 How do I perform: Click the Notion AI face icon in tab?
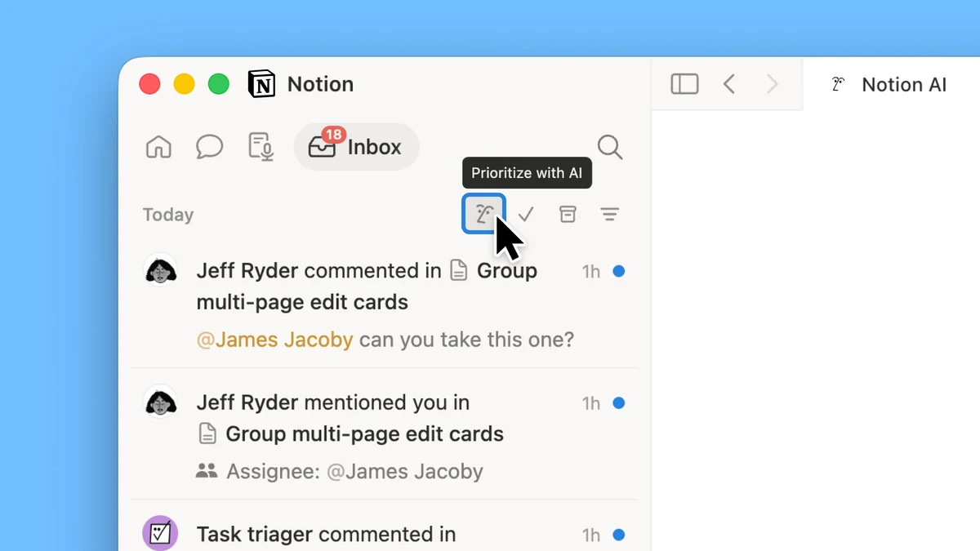point(837,84)
